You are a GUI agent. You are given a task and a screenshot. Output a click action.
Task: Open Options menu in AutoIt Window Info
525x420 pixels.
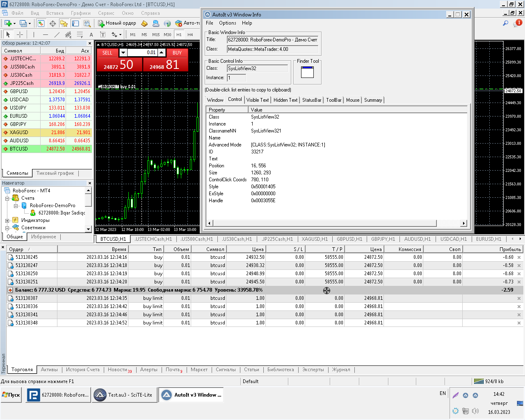coord(227,23)
